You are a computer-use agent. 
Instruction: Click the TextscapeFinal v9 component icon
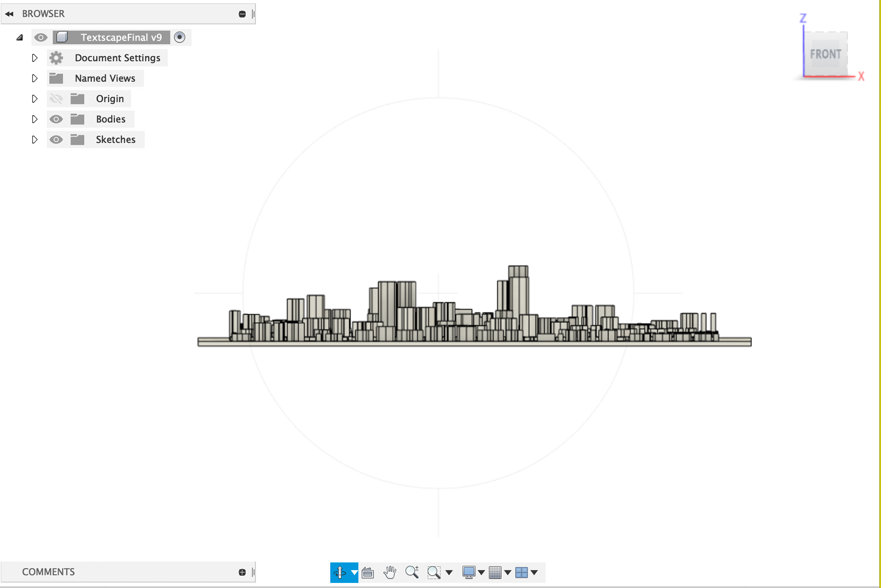point(62,37)
